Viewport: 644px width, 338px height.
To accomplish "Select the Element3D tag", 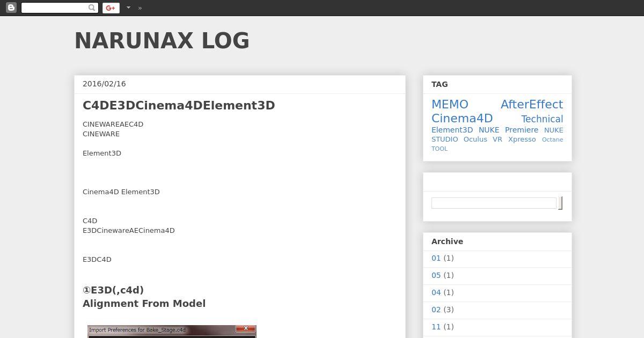I will click(x=452, y=130).
